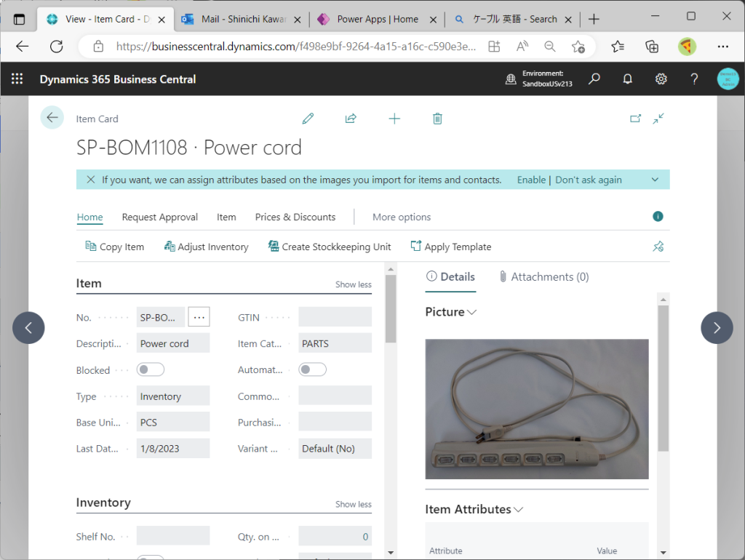Open the Prices & Discounts menu
The image size is (745, 560).
tap(295, 217)
